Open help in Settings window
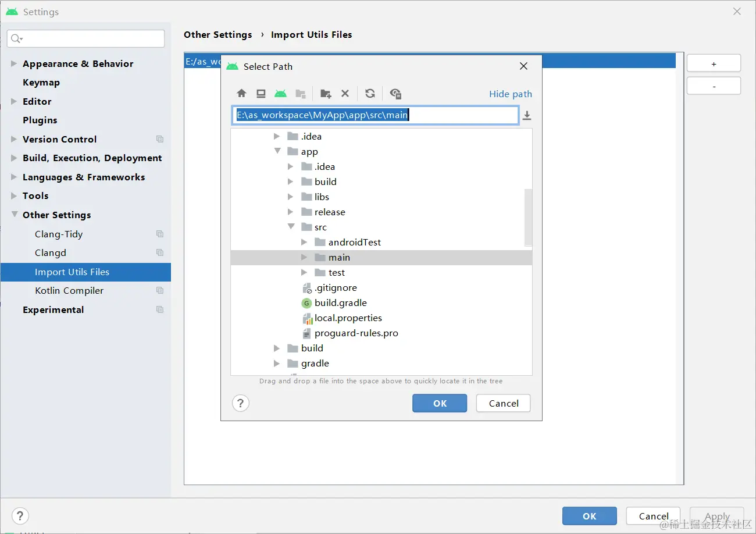The height and width of the screenshot is (534, 756). point(20,516)
